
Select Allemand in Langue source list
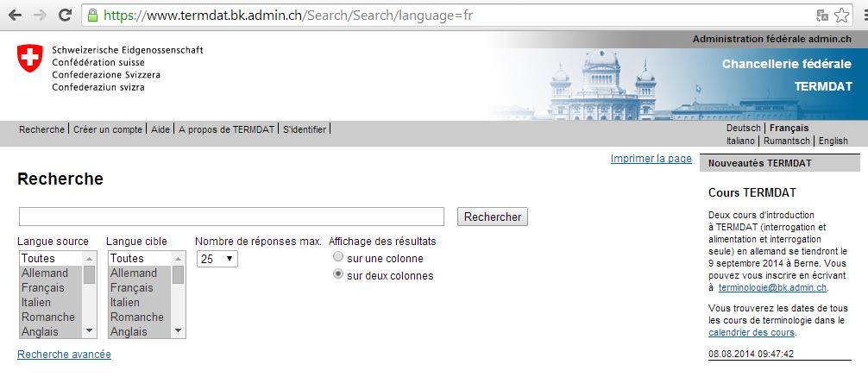[51, 273]
